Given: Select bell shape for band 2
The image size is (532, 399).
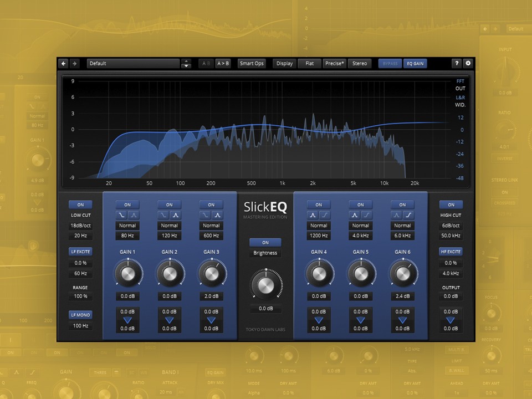Looking at the screenshot, I should [176, 215].
